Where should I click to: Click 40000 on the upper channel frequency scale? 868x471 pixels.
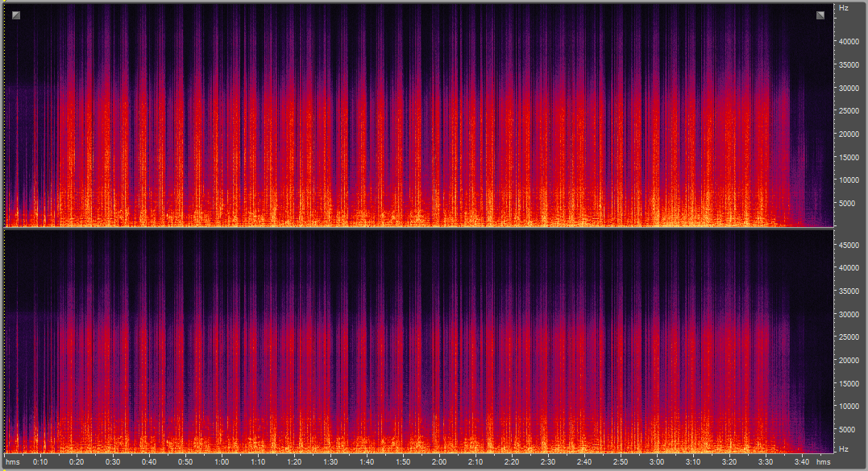849,42
